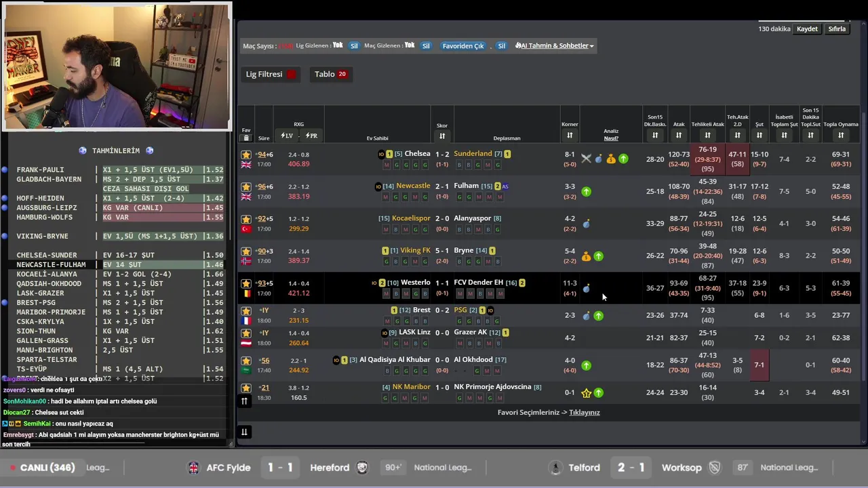Click crossed swords icon in Chelsea row
This screenshot has height=488, width=868.
586,159
